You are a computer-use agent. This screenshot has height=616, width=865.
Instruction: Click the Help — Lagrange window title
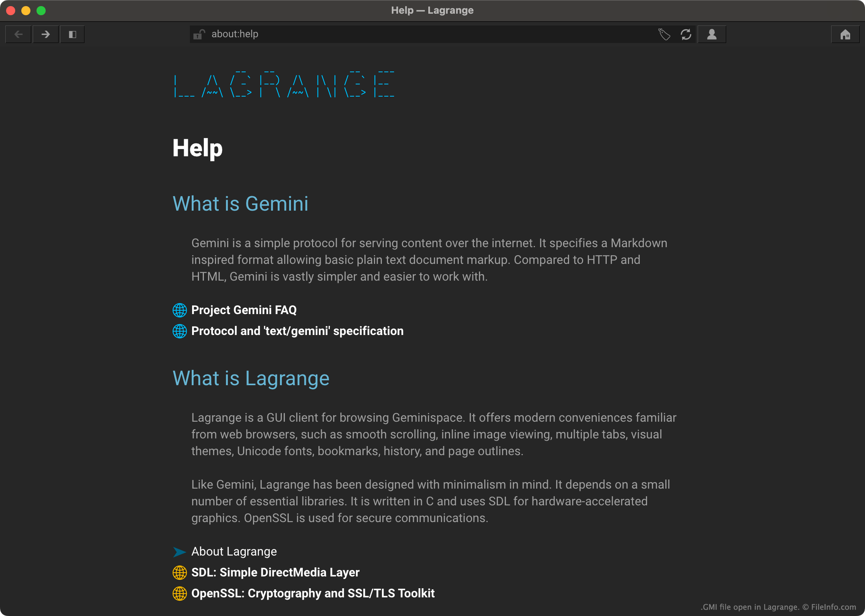[432, 10]
